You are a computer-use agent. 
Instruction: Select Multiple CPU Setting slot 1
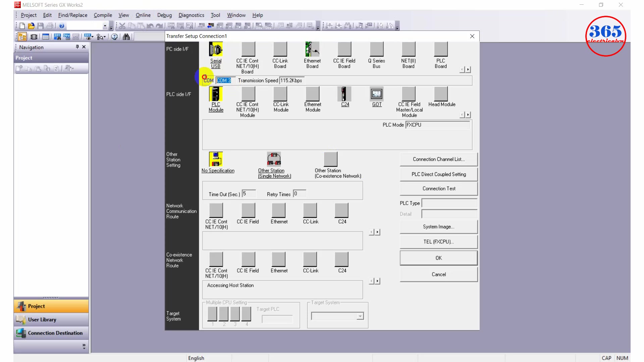212,314
